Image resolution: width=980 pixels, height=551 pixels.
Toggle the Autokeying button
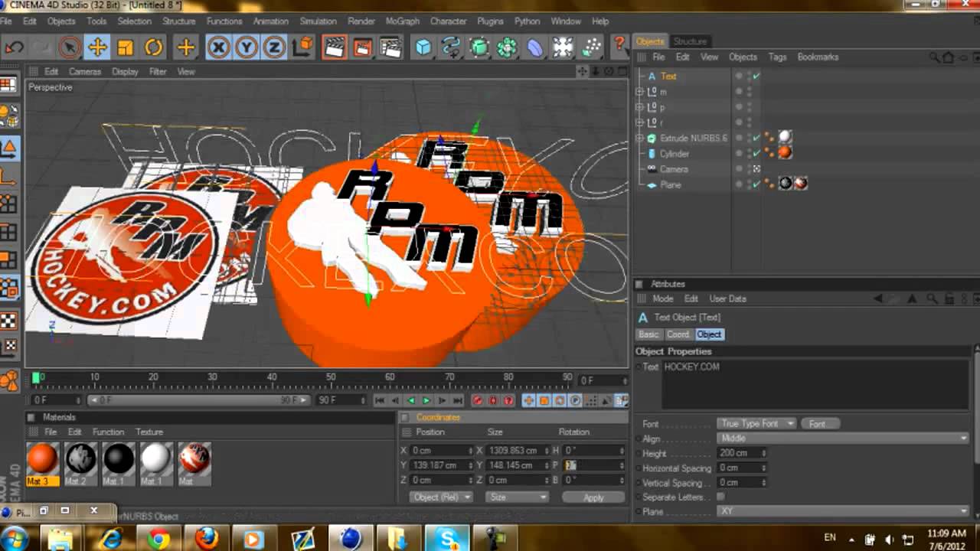(493, 400)
